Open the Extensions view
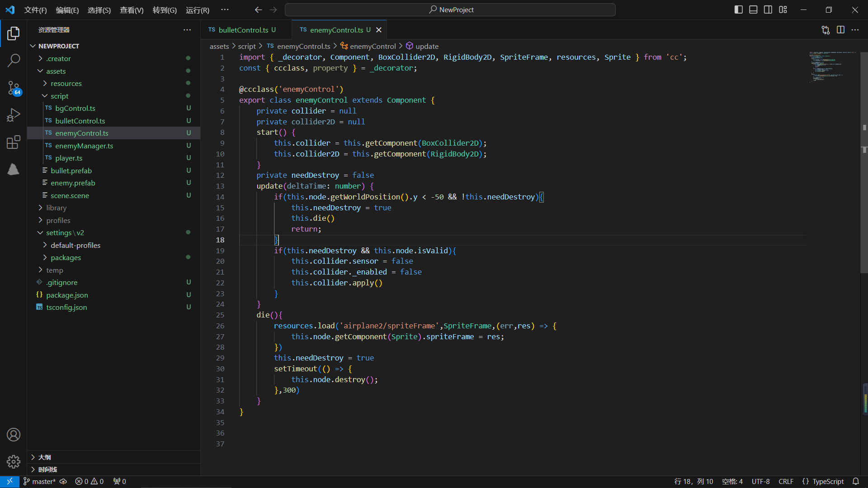868x488 pixels. (14, 142)
